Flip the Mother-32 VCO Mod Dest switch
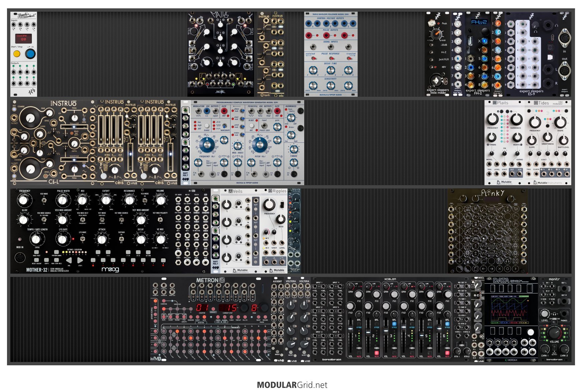The image size is (585, 392). [x=82, y=219]
